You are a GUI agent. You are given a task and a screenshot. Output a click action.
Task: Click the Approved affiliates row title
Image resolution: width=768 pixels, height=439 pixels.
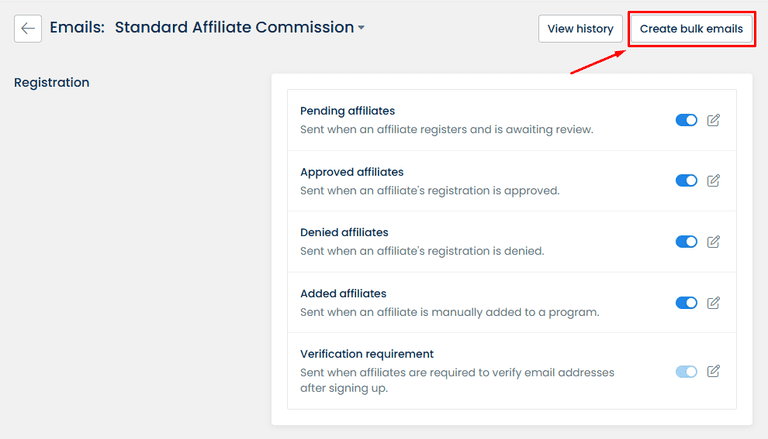click(351, 172)
